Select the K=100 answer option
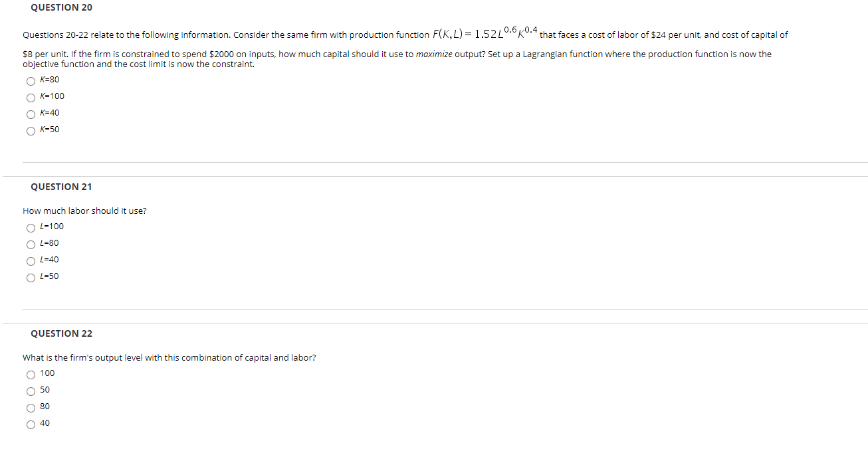The width and height of the screenshot is (868, 451). 31,97
